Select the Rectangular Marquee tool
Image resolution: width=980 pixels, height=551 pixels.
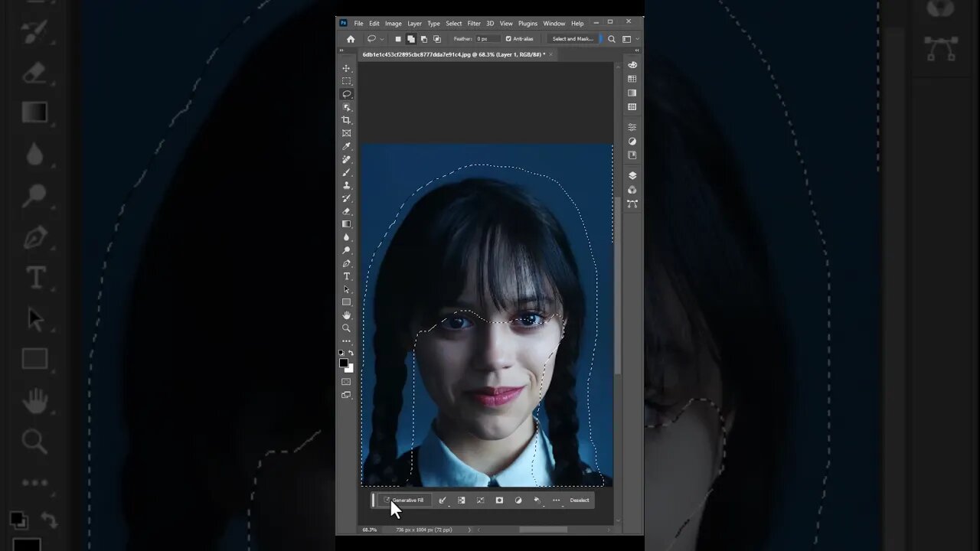[x=346, y=81]
